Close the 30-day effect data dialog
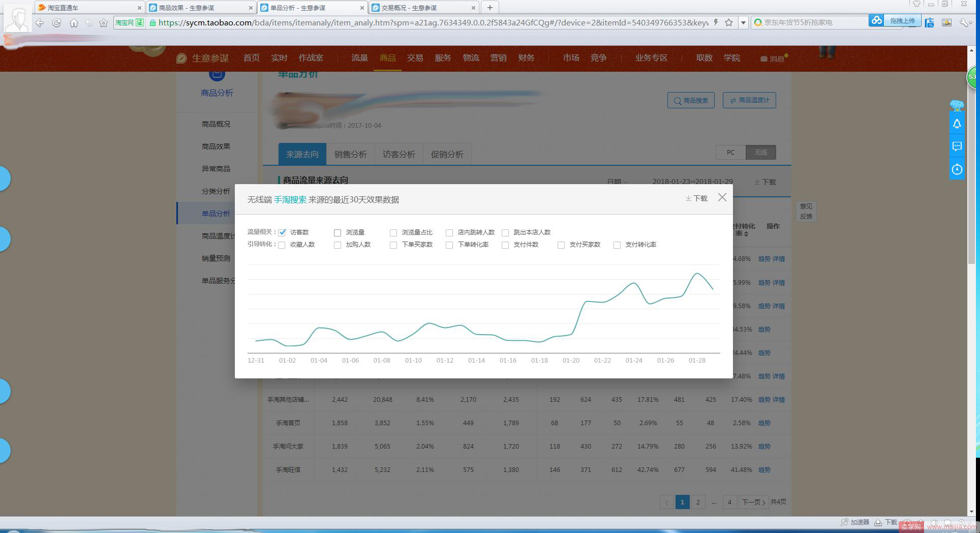Screen dimensions: 980x533 (722, 197)
